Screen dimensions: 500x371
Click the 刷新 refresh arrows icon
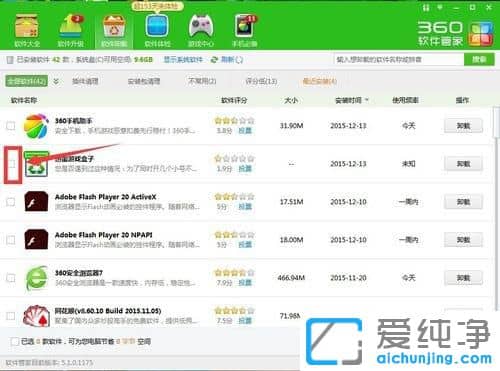point(214,60)
